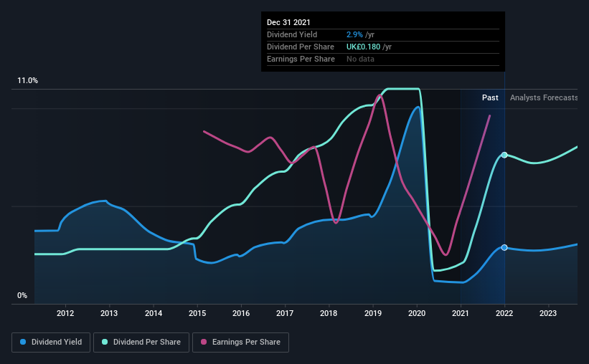The height and width of the screenshot is (364, 589).
Task: Click the 2015 x-axis label
Action: pyautogui.click(x=197, y=313)
